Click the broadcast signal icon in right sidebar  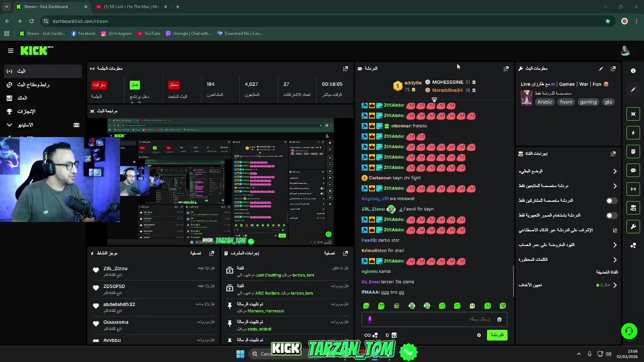pyautogui.click(x=633, y=189)
